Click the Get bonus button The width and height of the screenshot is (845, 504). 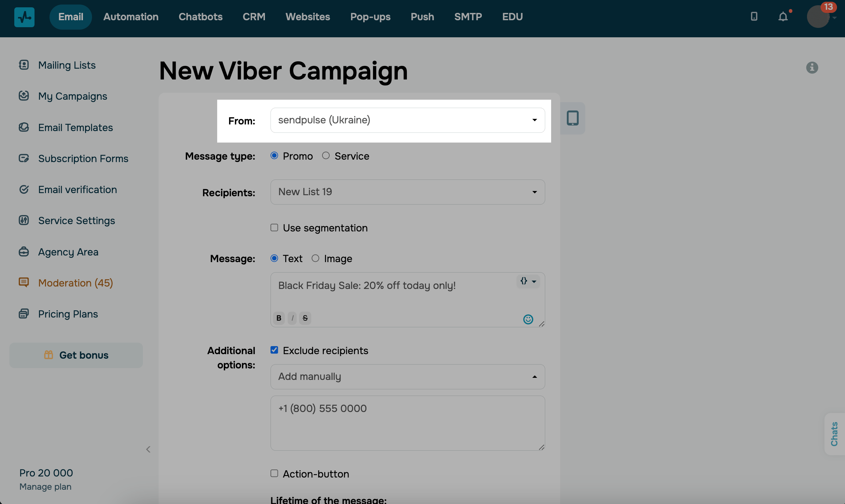[76, 355]
